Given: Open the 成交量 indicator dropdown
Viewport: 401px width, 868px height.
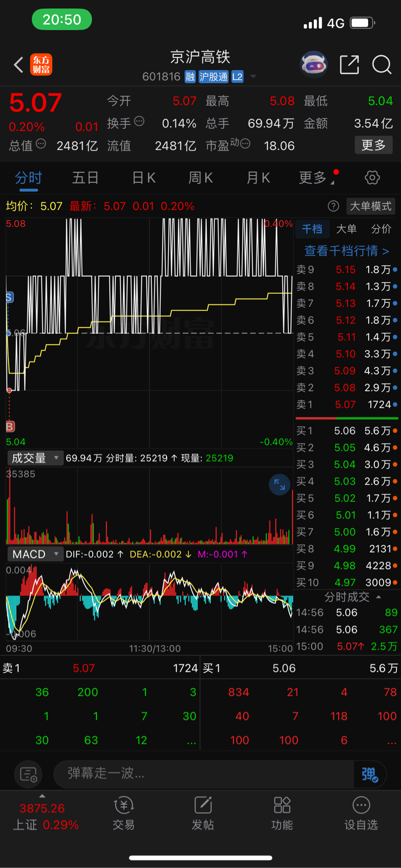Looking at the screenshot, I should click(x=35, y=458).
